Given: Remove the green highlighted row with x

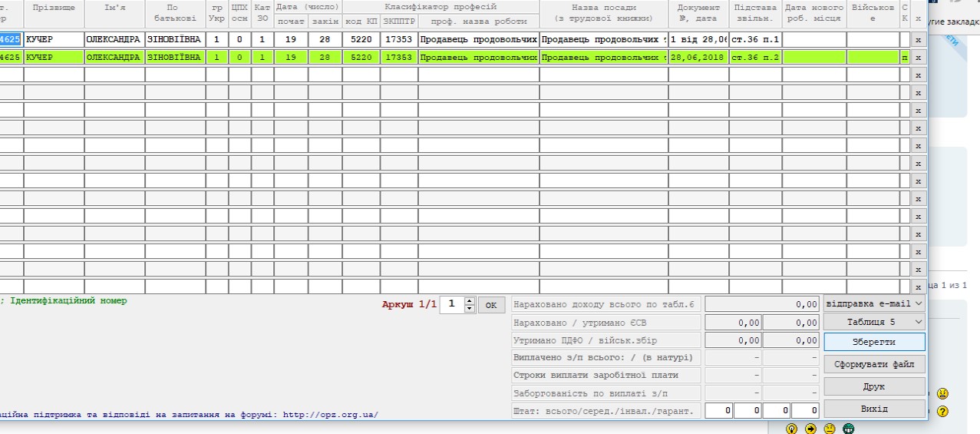Looking at the screenshot, I should tap(918, 57).
